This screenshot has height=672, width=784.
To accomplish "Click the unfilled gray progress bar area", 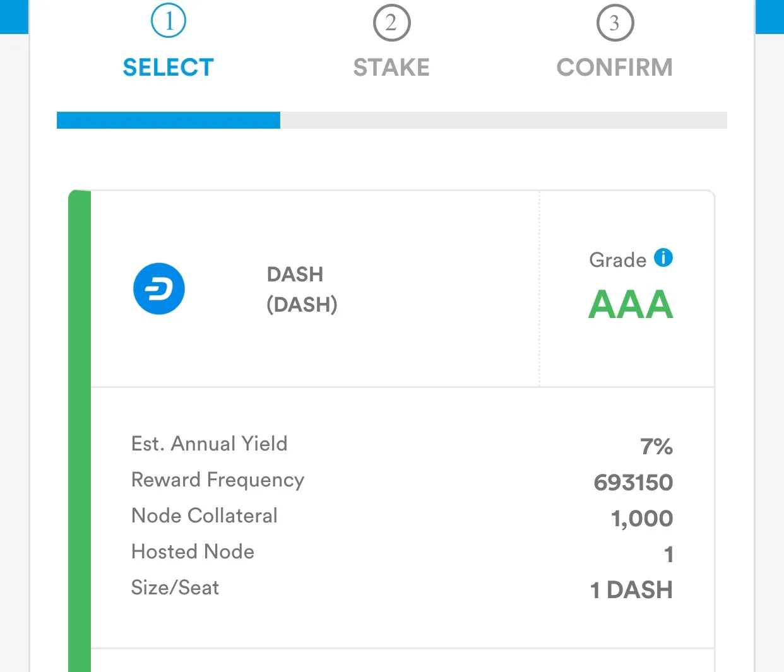I will click(504, 120).
